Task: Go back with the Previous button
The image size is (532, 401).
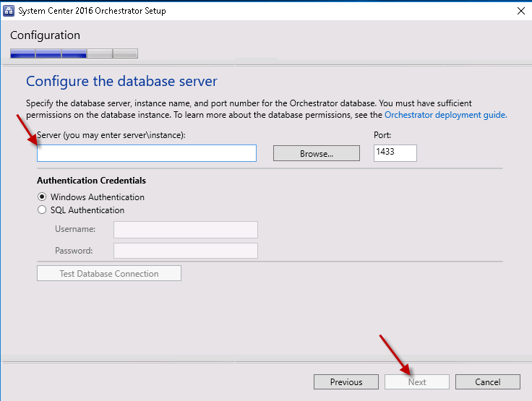Action: click(x=346, y=382)
